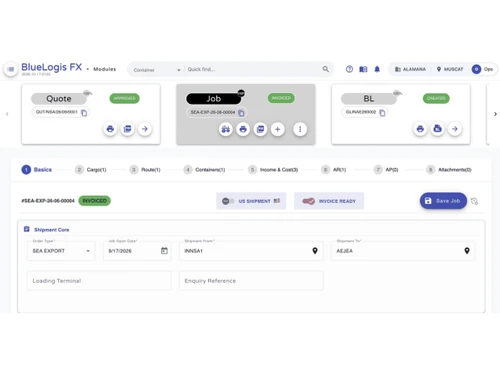
Task: Click in the Quick find search field
Action: [252, 69]
